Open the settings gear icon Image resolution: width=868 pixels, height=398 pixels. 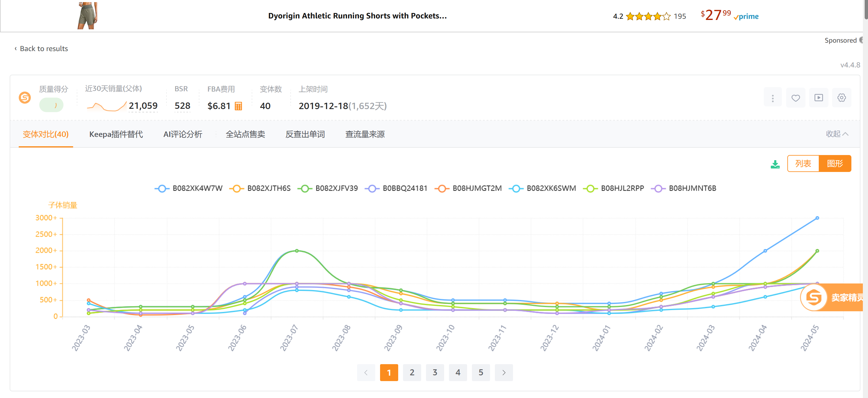coord(841,98)
